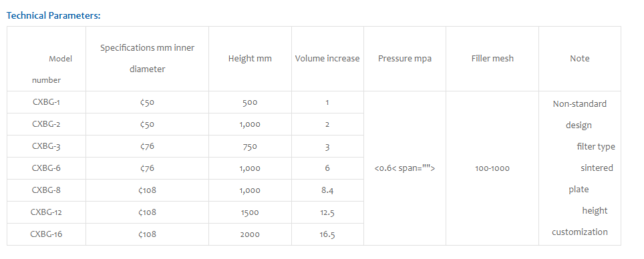644x259 pixels.
Task: Click the Filler mesh column header
Action: coord(492,59)
